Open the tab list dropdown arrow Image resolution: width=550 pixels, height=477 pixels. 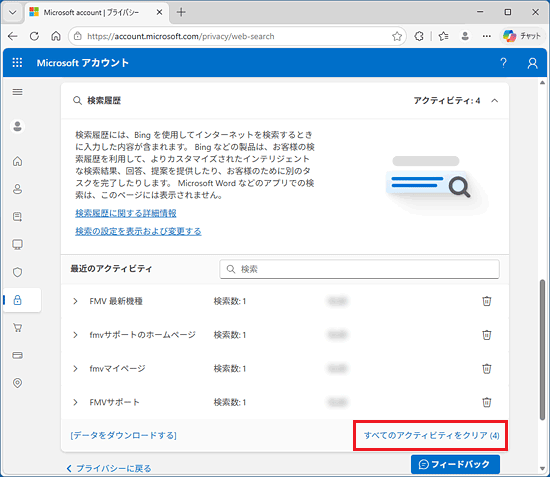pyautogui.click(x=13, y=12)
